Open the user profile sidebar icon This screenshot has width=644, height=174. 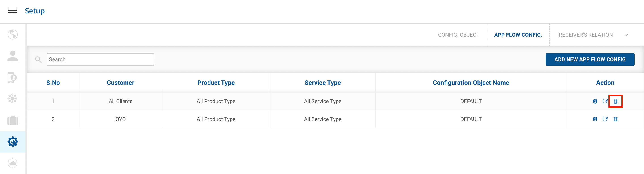(x=13, y=56)
